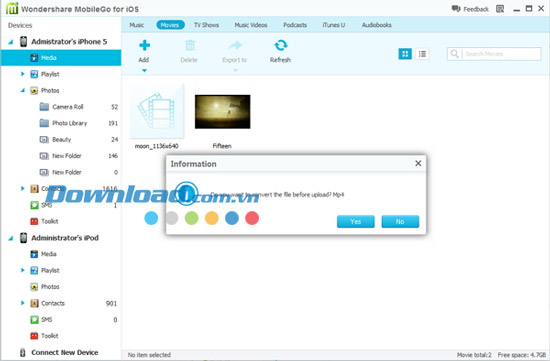Image resolution: width=550 pixels, height=361 pixels.
Task: Click the Add plus icon
Action: [144, 45]
